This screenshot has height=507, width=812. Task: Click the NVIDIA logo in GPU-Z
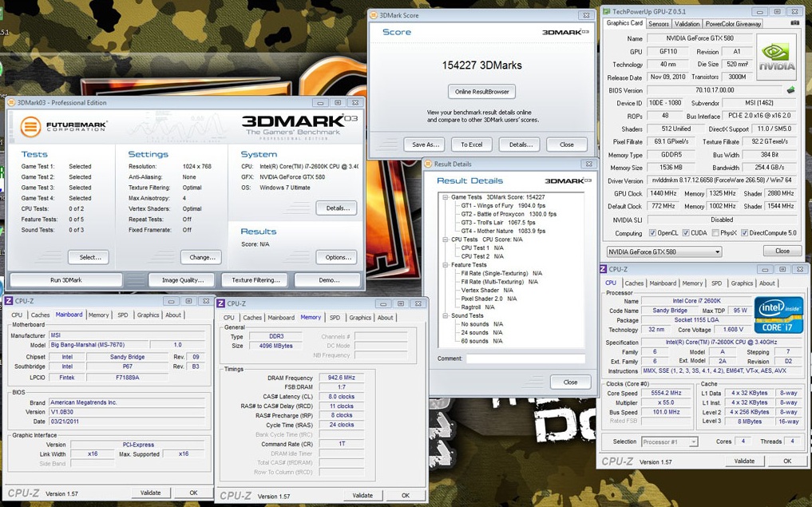[x=776, y=57]
